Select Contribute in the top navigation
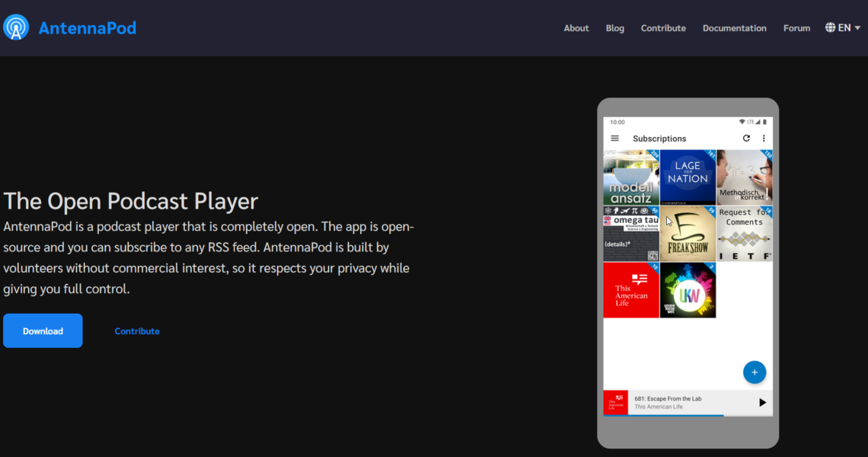 pyautogui.click(x=663, y=28)
